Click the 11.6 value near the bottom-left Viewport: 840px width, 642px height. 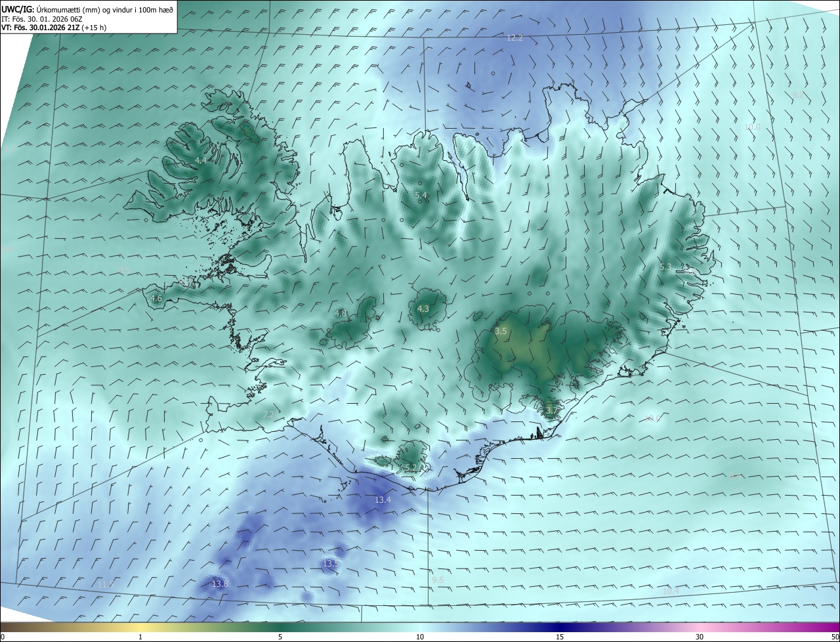click(106, 584)
